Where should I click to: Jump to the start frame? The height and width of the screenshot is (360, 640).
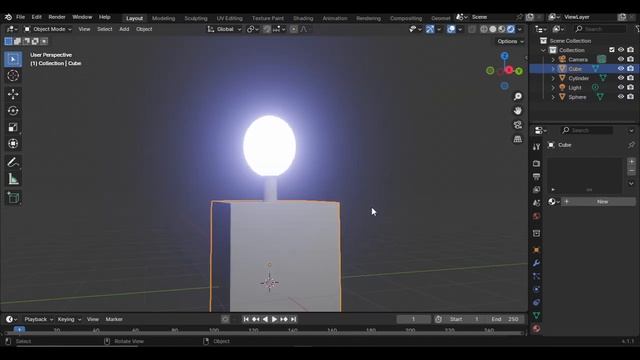[x=246, y=319]
